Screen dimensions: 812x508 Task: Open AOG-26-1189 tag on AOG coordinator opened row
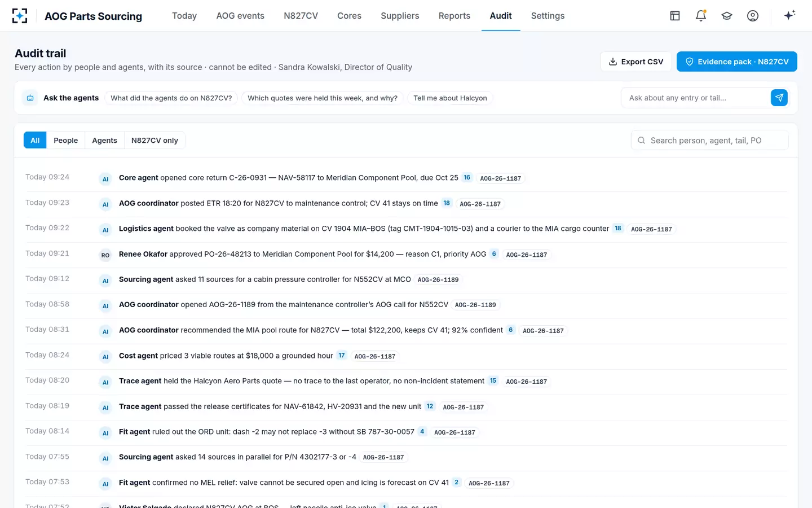(475, 305)
